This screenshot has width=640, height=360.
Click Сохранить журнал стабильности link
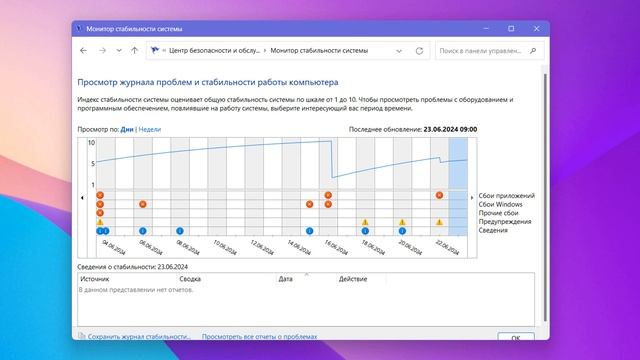139,337
